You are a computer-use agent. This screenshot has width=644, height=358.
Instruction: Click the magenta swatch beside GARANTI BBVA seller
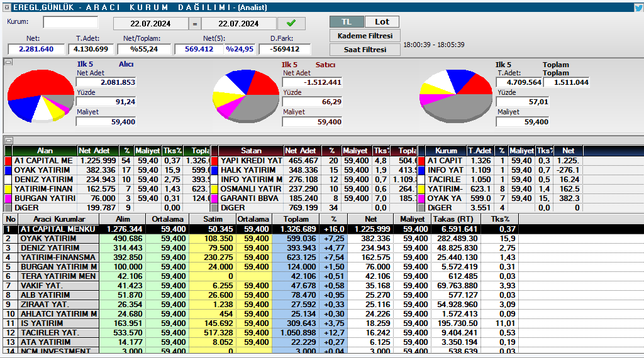[x=214, y=198]
